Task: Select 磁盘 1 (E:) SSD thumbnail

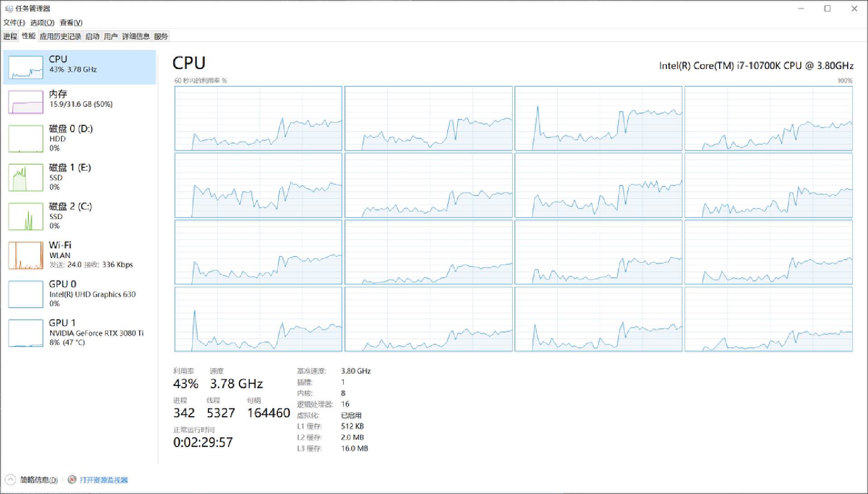Action: [x=26, y=177]
